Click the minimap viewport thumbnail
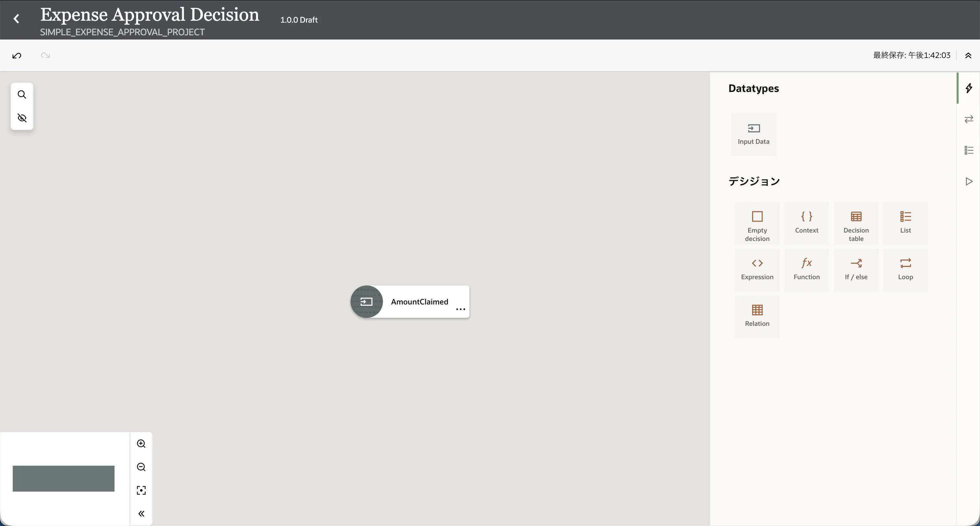The width and height of the screenshot is (980, 526). coord(64,478)
